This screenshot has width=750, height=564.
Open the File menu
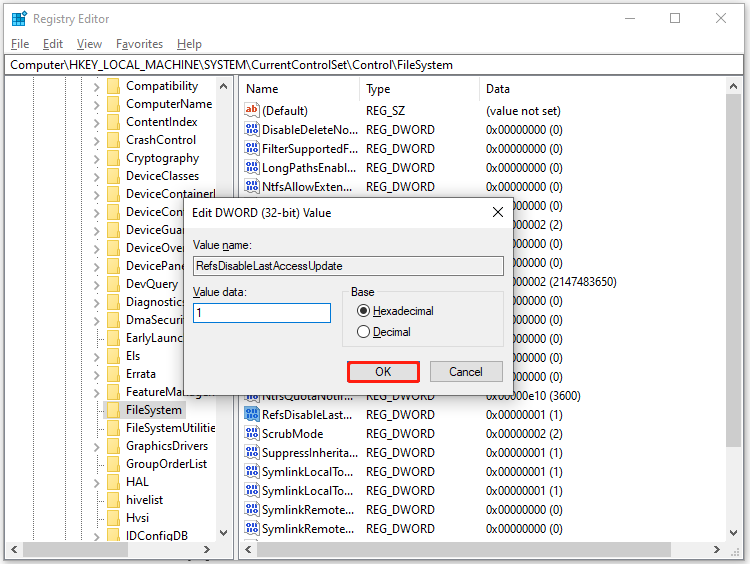pos(20,44)
